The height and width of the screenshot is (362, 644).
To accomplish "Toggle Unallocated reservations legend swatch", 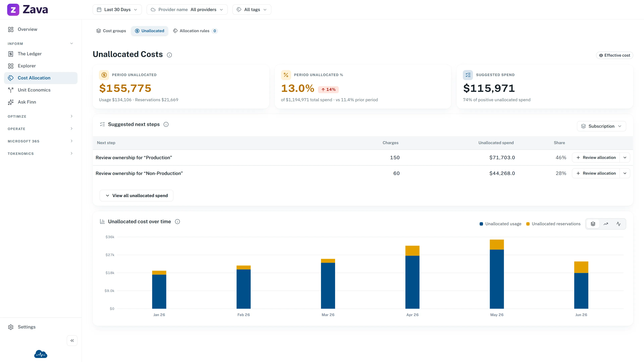I will (528, 224).
